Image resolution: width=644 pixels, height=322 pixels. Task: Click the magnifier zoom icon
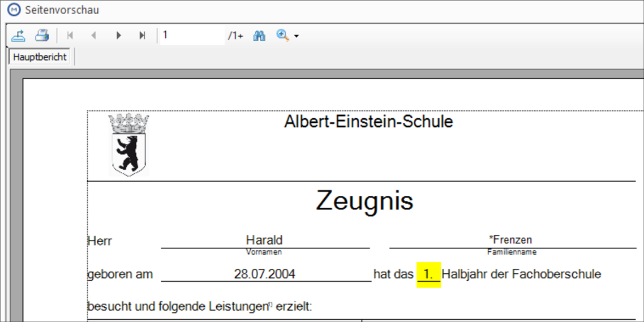(282, 36)
